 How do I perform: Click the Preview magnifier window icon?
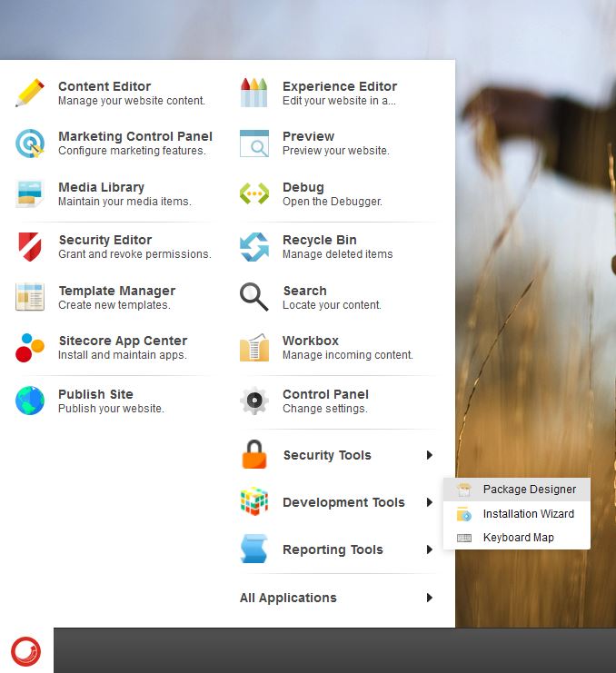pyautogui.click(x=254, y=144)
